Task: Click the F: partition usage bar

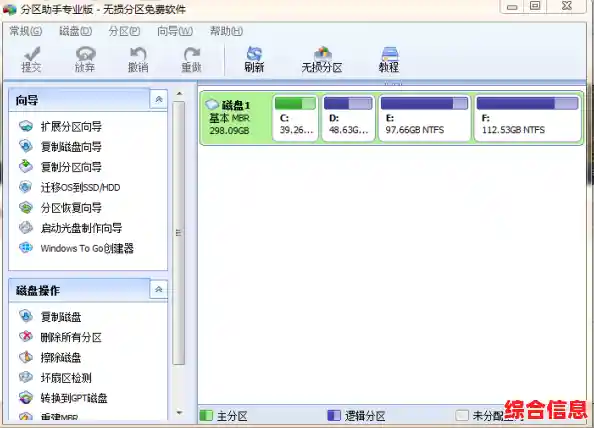Action: pyautogui.click(x=527, y=103)
